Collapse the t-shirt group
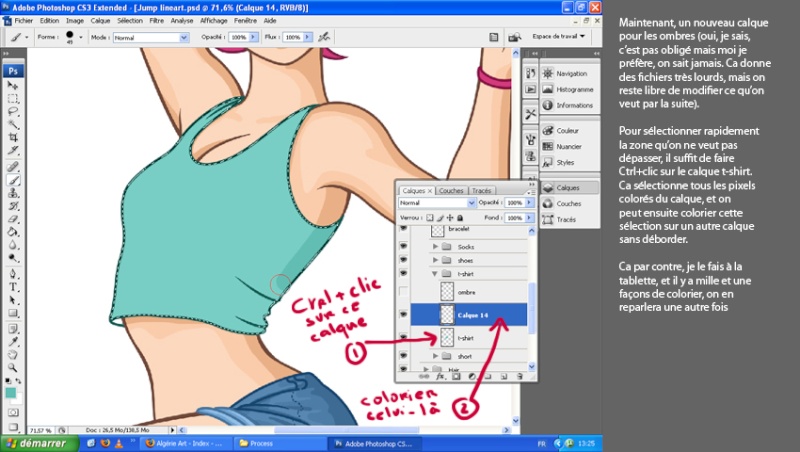800x452 pixels. [435, 274]
